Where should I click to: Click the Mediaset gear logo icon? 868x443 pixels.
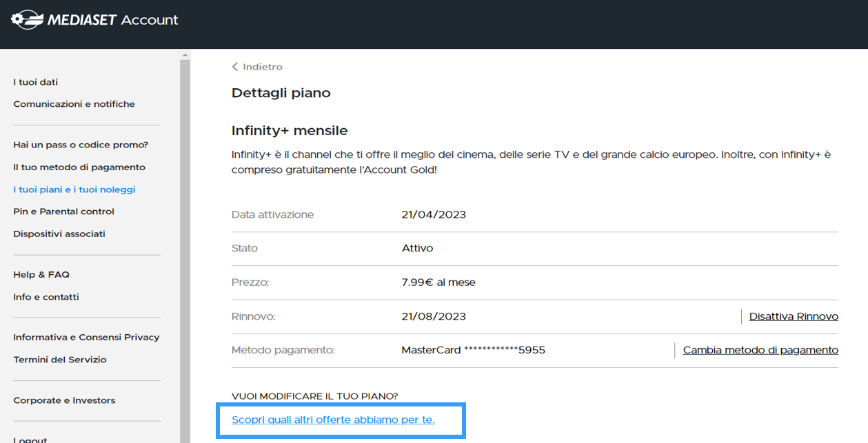[x=28, y=20]
